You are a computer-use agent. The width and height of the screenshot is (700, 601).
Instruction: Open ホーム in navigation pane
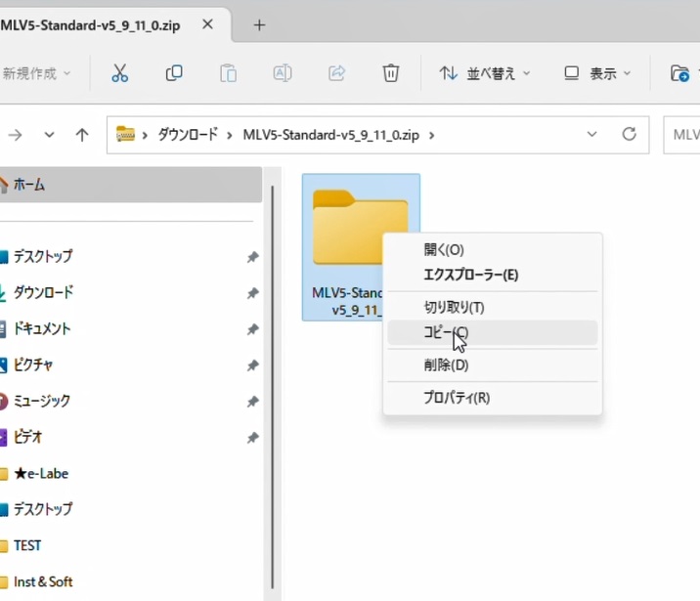point(129,185)
